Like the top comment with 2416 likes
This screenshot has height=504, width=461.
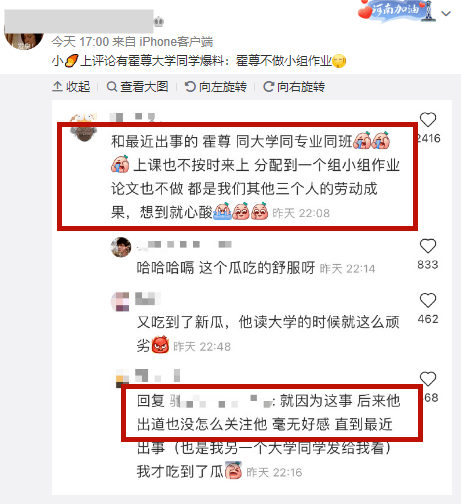(428, 119)
